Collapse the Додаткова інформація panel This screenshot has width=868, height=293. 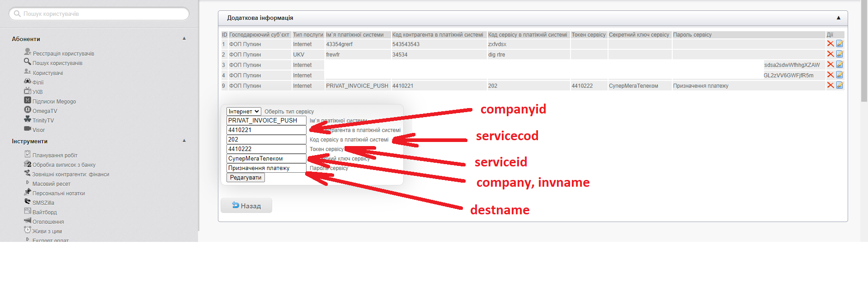[x=838, y=18]
